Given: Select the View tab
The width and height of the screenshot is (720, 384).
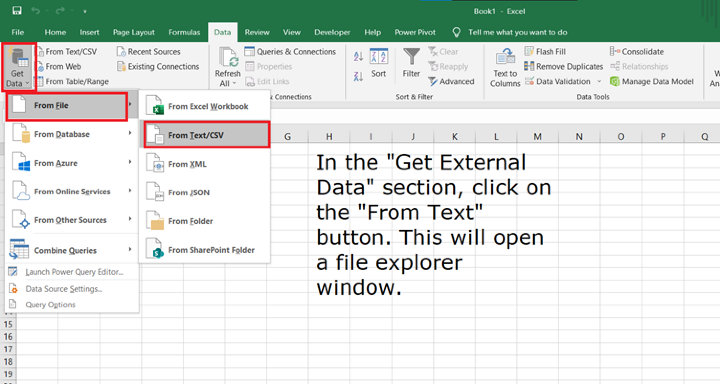Looking at the screenshot, I should 292,32.
